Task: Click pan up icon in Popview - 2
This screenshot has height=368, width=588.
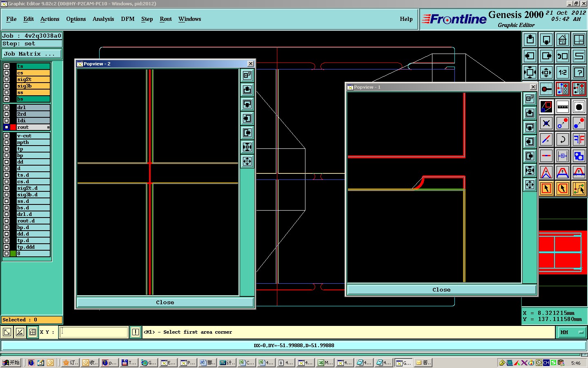Action: (x=247, y=90)
